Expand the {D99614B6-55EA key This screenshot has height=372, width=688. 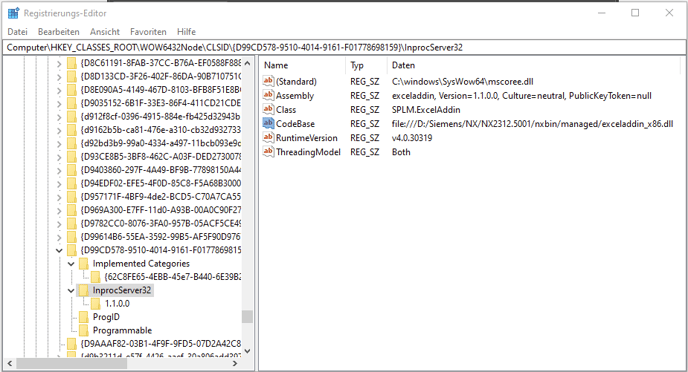click(59, 237)
